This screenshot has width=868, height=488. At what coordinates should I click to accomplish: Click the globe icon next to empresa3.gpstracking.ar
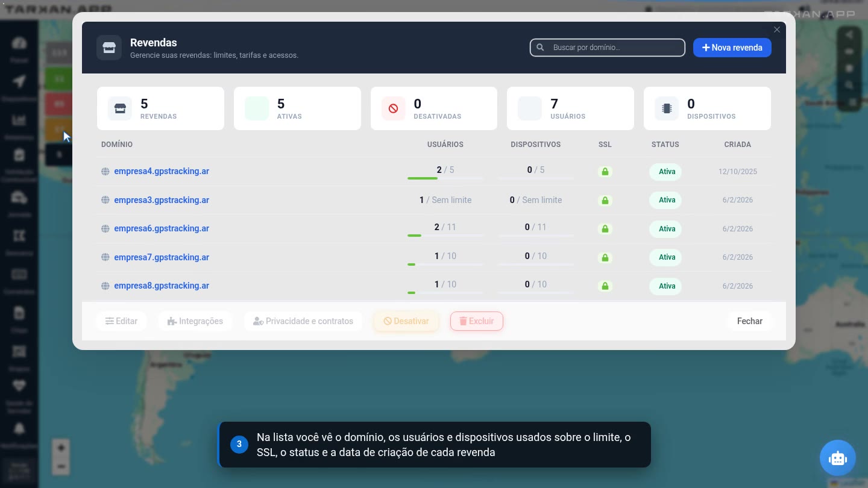[x=105, y=200]
